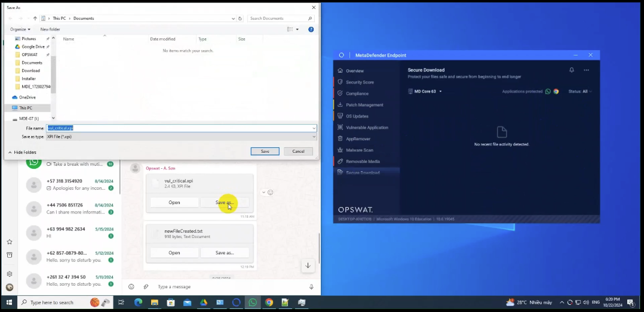Select Installer folder in navigation tree

(29, 79)
